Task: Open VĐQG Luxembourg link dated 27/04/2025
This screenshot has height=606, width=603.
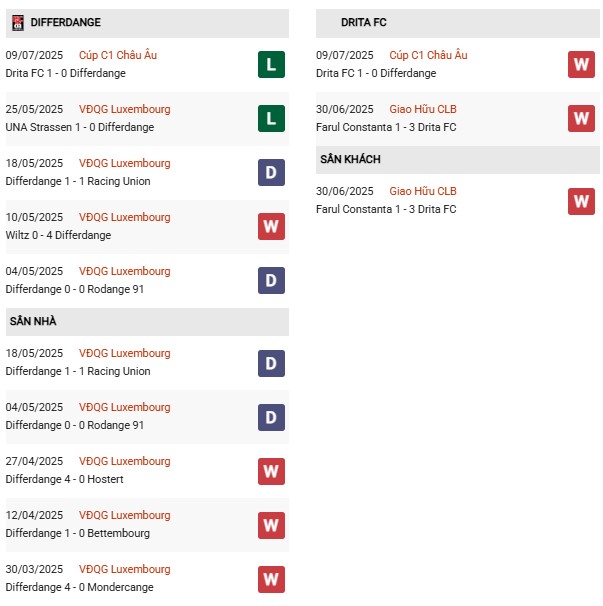Action: click(x=125, y=461)
